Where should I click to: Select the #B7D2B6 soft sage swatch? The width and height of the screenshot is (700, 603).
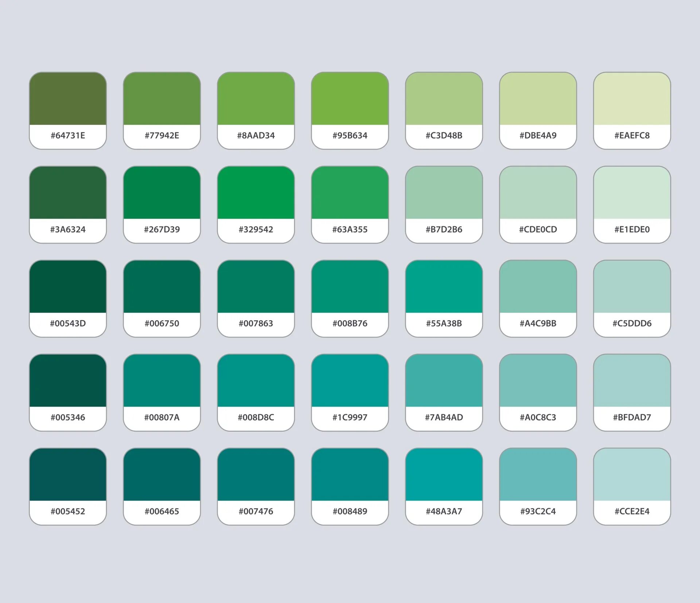pyautogui.click(x=444, y=193)
